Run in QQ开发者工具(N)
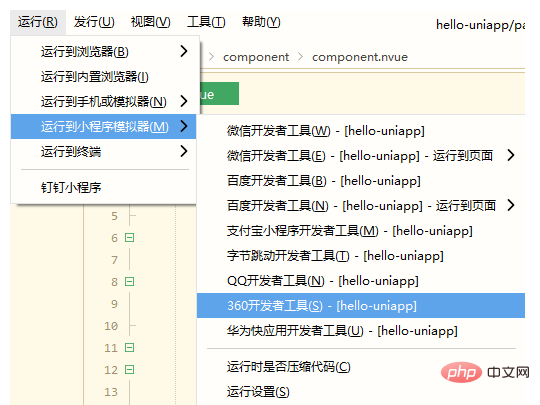This screenshot has height=405, width=540. point(361,281)
